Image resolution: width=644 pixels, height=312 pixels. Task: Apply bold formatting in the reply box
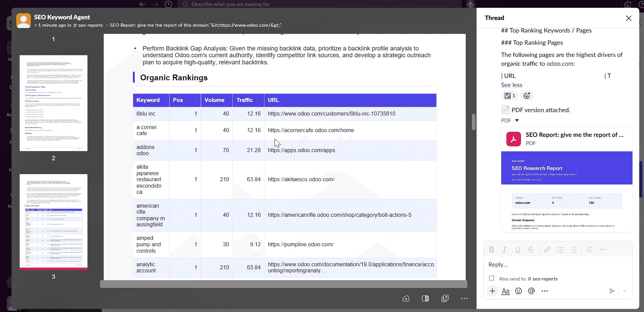(491, 250)
